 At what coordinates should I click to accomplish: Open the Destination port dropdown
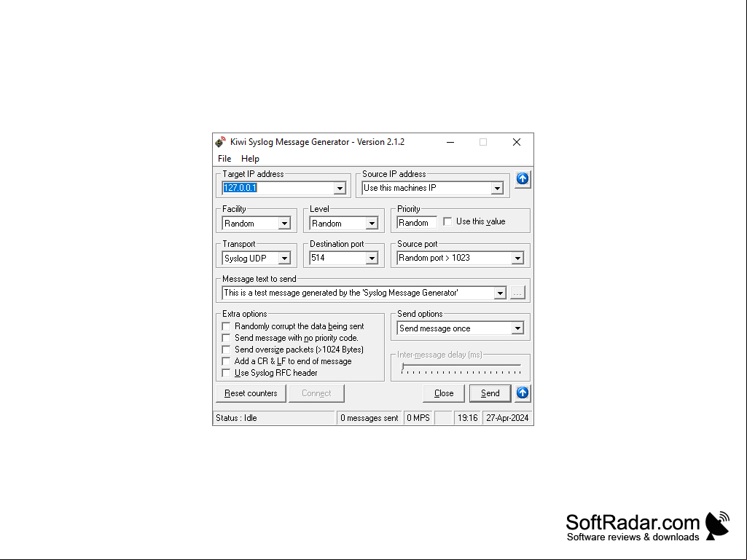coord(372,258)
